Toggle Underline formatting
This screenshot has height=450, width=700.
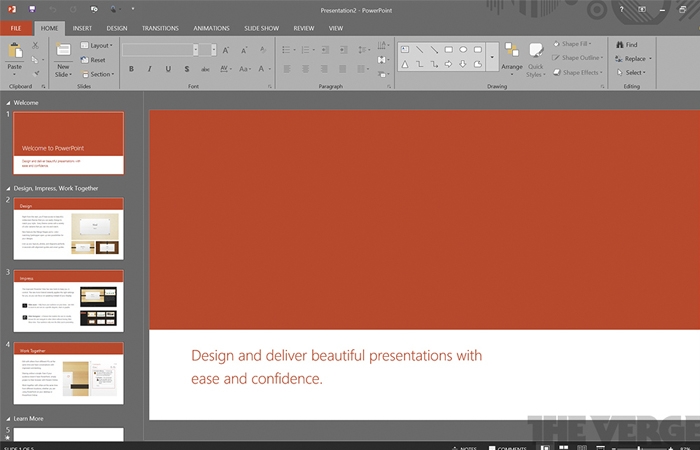(168, 69)
